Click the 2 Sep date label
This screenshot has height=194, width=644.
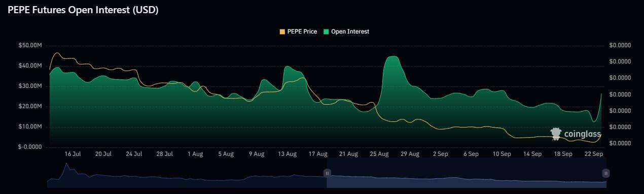[x=440, y=153]
